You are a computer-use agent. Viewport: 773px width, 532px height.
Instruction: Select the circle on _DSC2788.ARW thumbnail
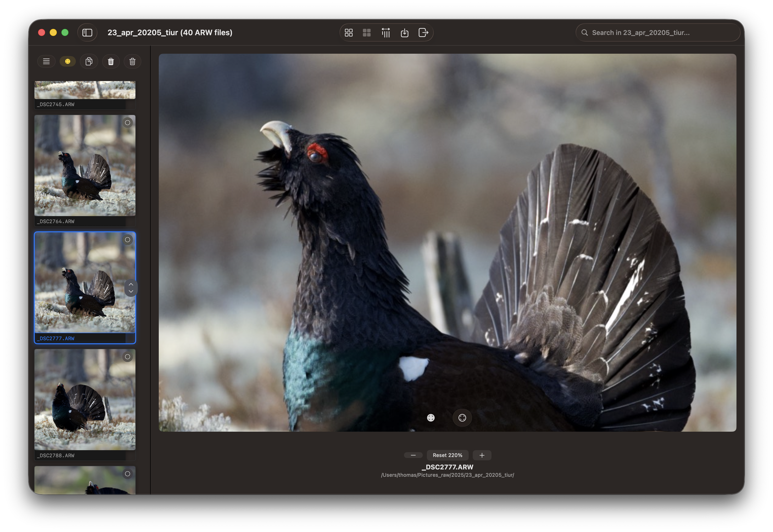click(x=128, y=357)
